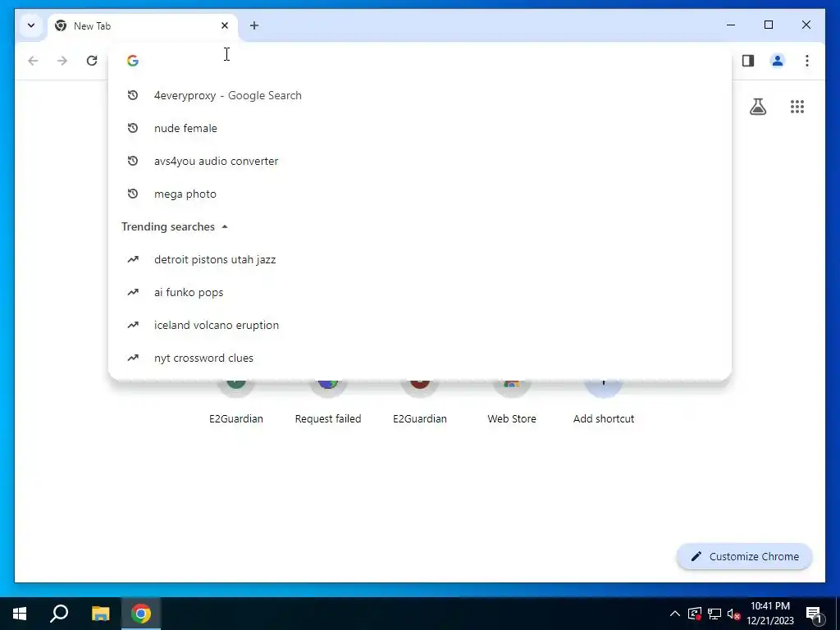Open Search Labs beaker icon
Screen dimensions: 840x630
[757, 107]
